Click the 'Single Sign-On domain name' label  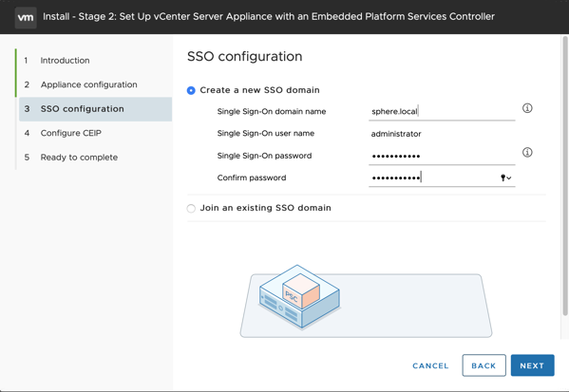(272, 112)
